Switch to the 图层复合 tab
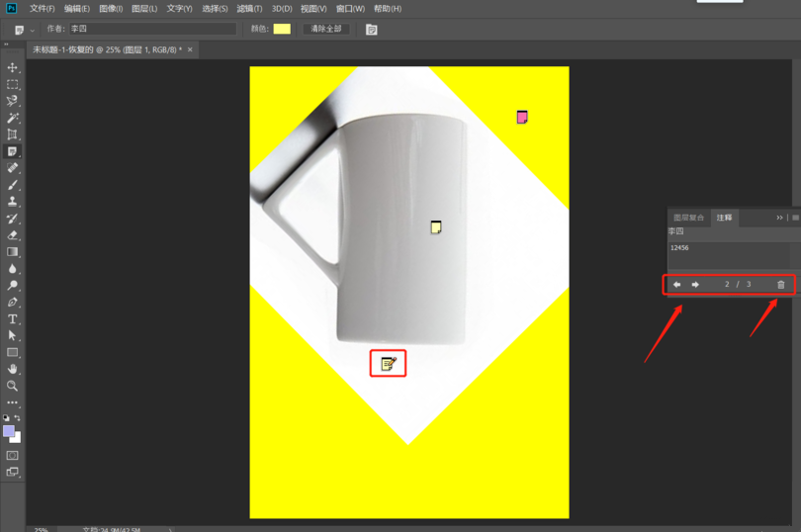This screenshot has height=532, width=801. tap(689, 218)
